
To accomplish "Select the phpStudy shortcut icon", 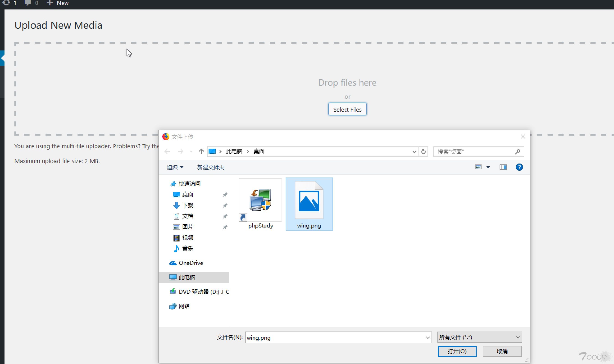I will [260, 200].
